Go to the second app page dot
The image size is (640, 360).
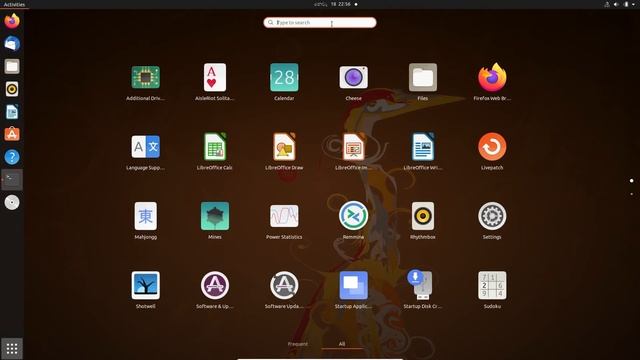pyautogui.click(x=631, y=194)
